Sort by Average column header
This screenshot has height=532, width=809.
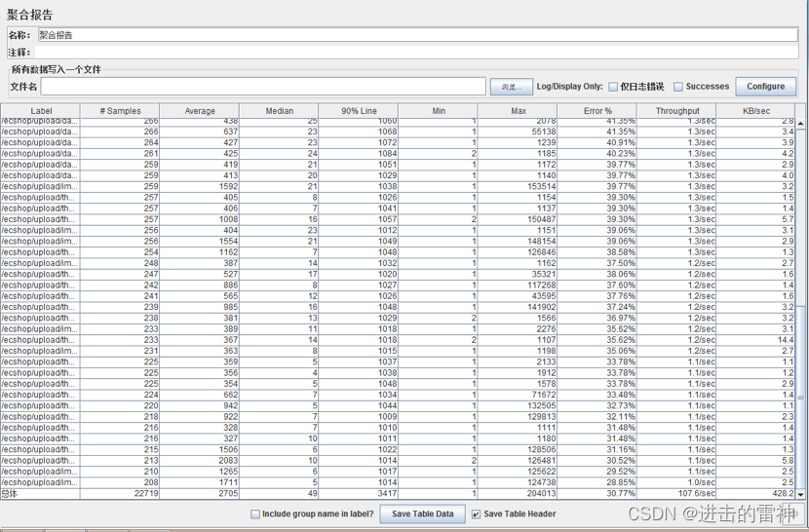pos(200,111)
